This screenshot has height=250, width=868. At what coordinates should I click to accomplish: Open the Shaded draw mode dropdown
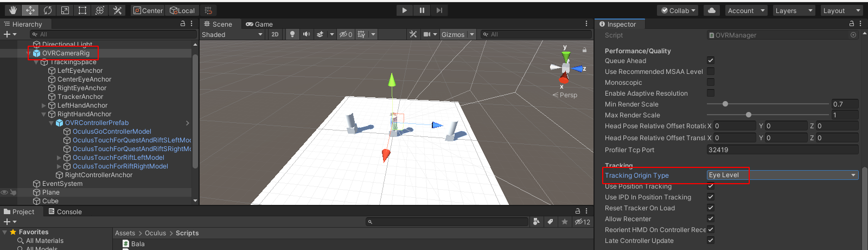232,34
